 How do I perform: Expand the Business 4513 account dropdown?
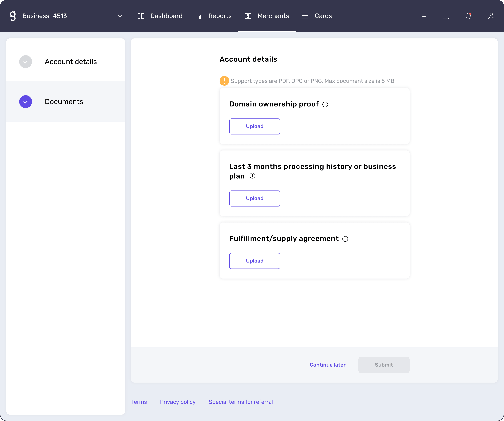tap(120, 16)
